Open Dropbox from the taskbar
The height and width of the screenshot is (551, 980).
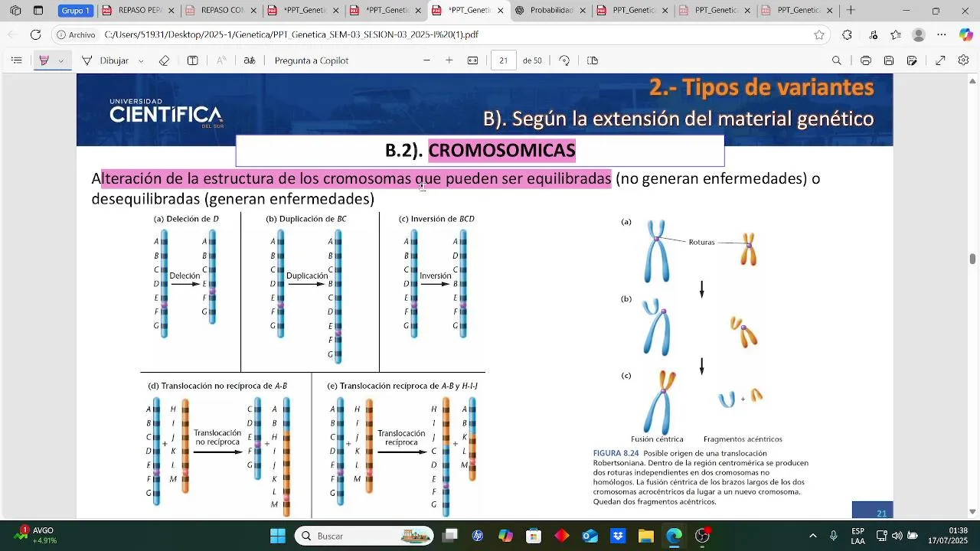[x=618, y=536]
